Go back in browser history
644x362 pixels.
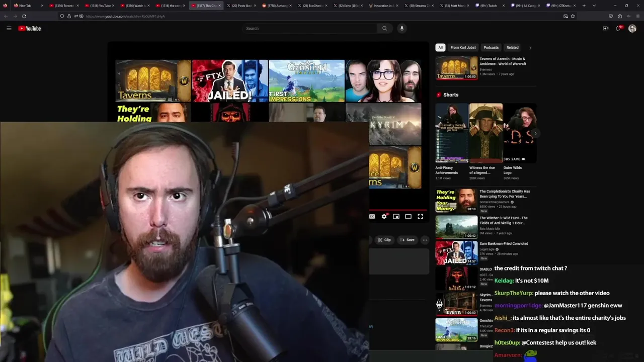[6, 16]
